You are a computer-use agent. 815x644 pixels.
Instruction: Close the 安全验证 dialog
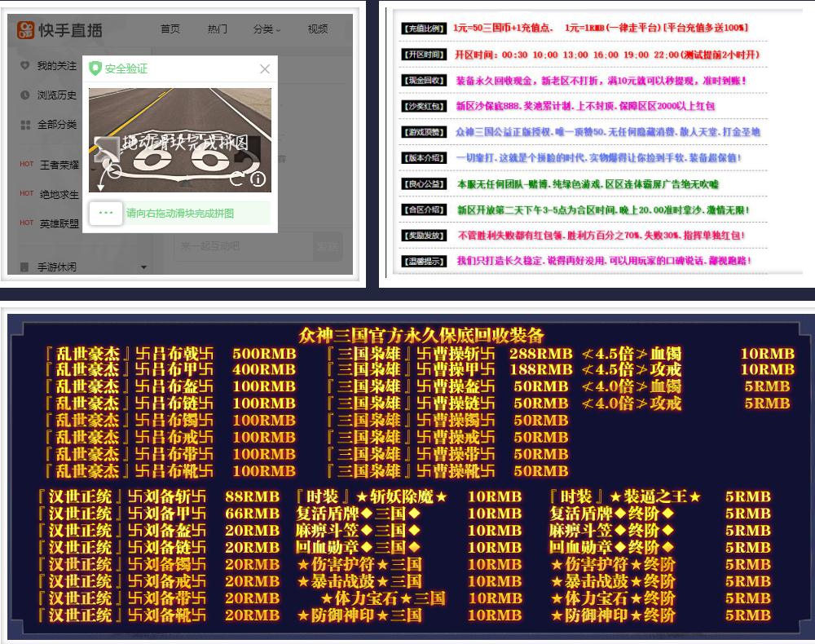point(265,68)
